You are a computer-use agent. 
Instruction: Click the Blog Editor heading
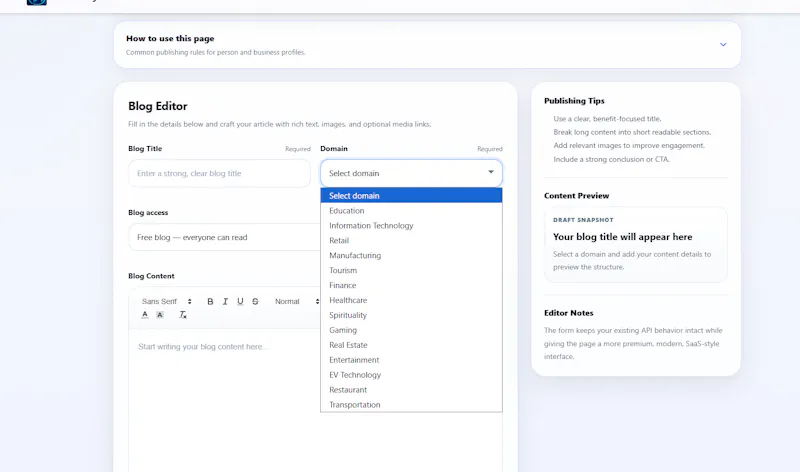click(158, 106)
